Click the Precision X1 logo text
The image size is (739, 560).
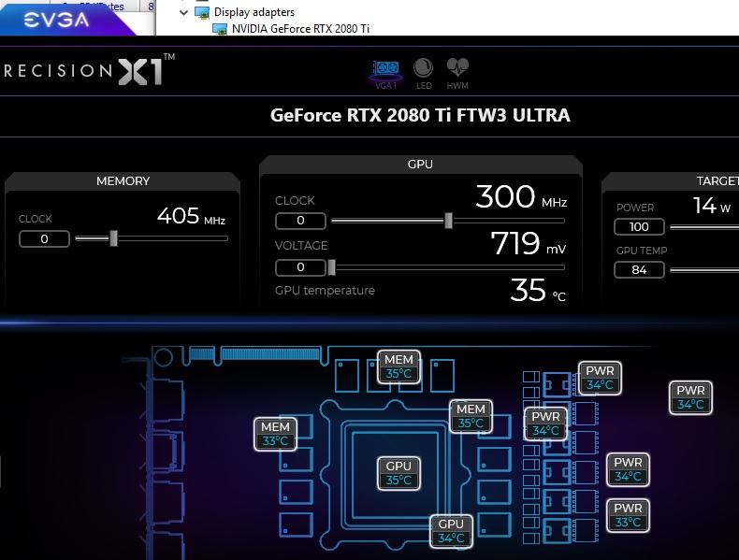(x=89, y=71)
